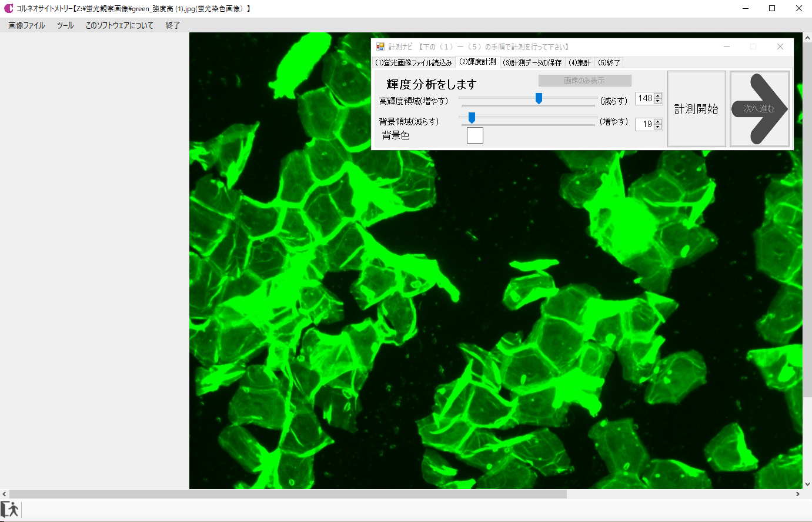Switch to the (1)蛍光画像ファイル読込み tab
812x522 pixels.
pyautogui.click(x=414, y=62)
